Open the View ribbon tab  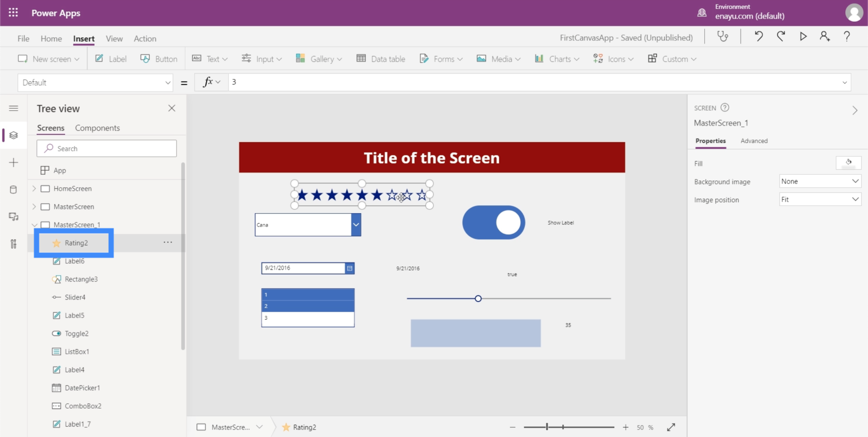(x=114, y=38)
